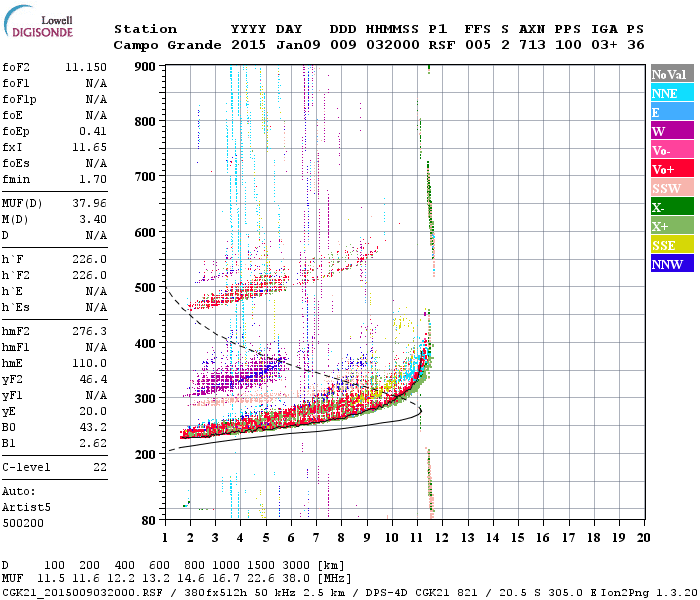Click the Jan09 date in header
Screen dimensions: 700x600
coord(298,45)
